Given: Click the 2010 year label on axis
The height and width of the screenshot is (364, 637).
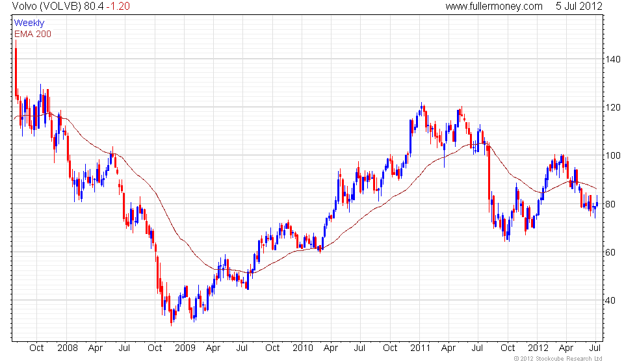Looking at the screenshot, I should [303, 348].
